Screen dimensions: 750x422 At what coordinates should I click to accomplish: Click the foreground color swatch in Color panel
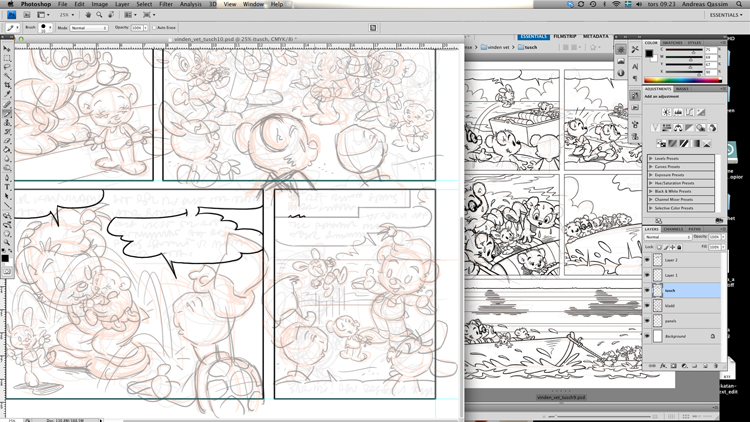click(x=649, y=54)
